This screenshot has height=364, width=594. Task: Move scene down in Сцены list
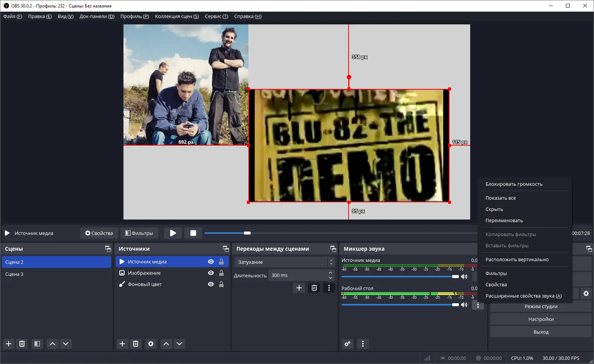coord(66,344)
